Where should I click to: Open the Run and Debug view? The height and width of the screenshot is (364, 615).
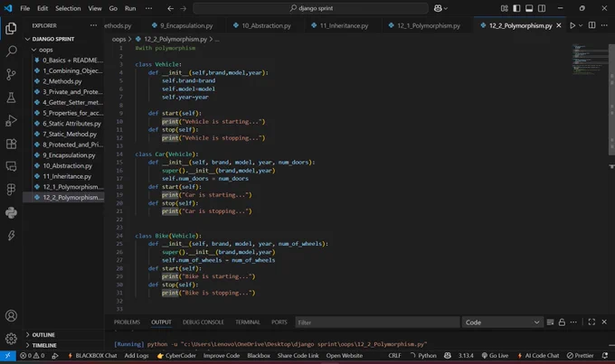pyautogui.click(x=11, y=120)
